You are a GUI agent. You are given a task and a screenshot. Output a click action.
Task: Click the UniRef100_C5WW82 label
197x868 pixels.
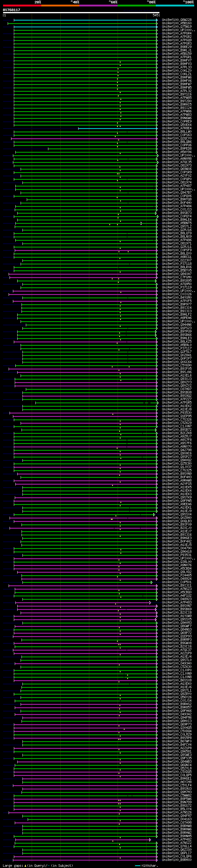pos(177,796)
